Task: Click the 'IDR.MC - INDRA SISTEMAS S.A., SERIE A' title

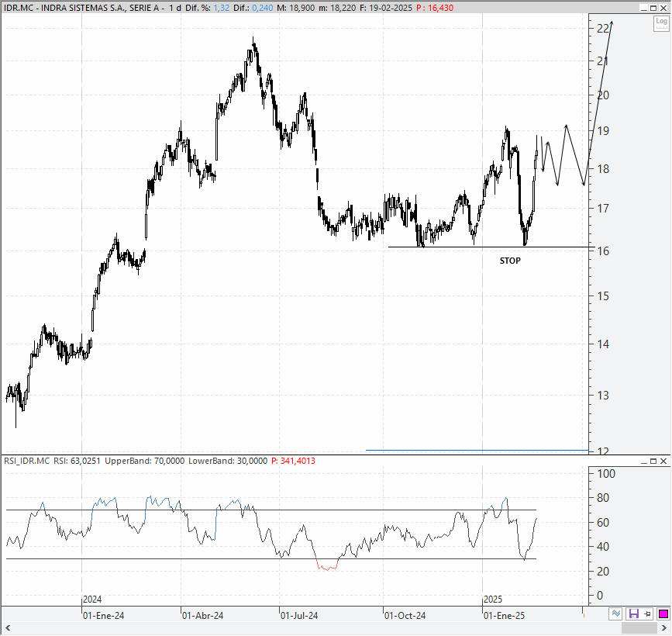Action: [x=82, y=8]
